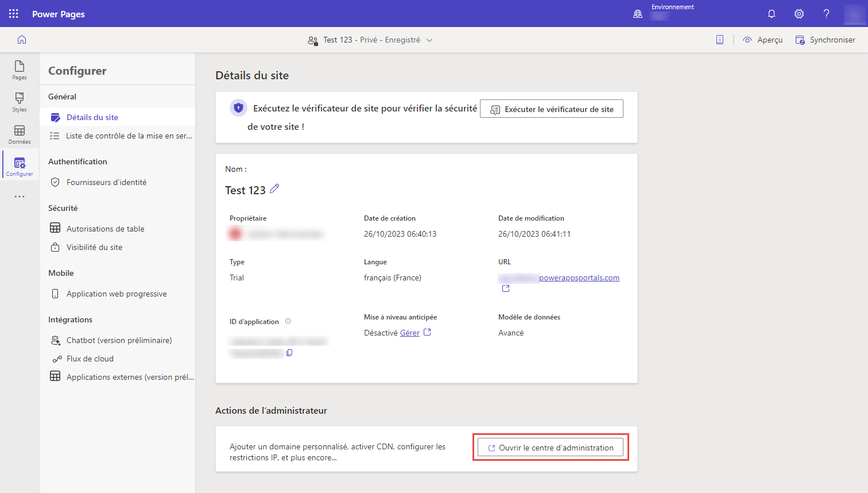The height and width of the screenshot is (493, 868).
Task: Click the Actions de l'administrateur heading
Action: tap(271, 410)
